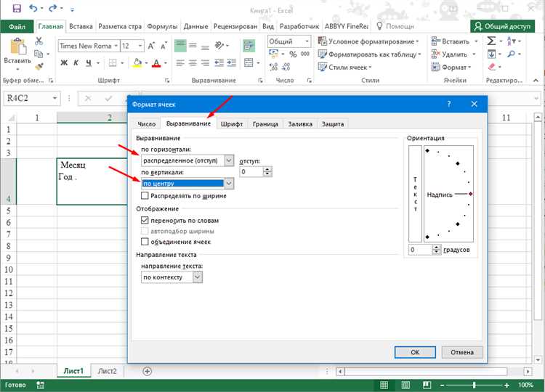Click the italic К formatting icon
This screenshot has width=545, height=392.
(75, 63)
